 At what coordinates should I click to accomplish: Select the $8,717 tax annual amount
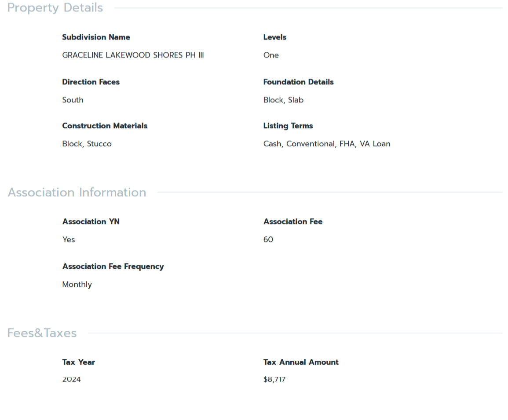(274, 380)
